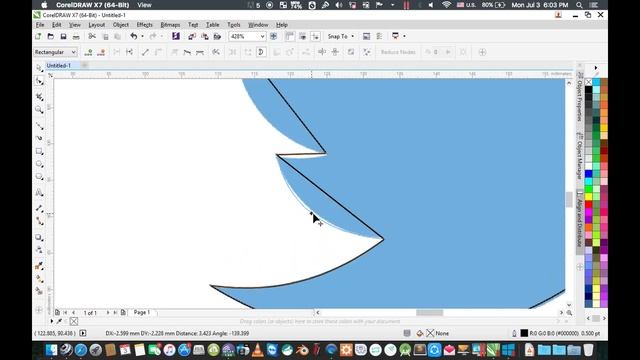Image resolution: width=640 pixels, height=360 pixels.
Task: Open the Layout menu
Action: coord(97,25)
